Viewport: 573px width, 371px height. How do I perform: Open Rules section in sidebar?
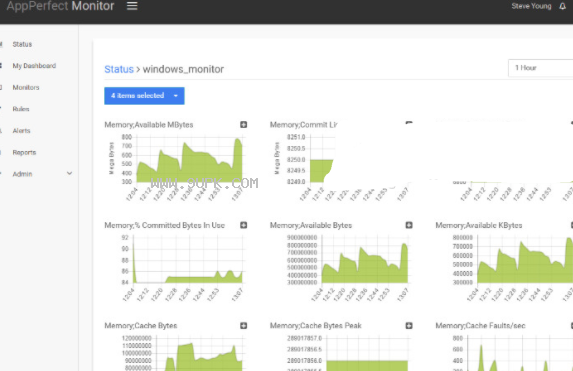(21, 109)
